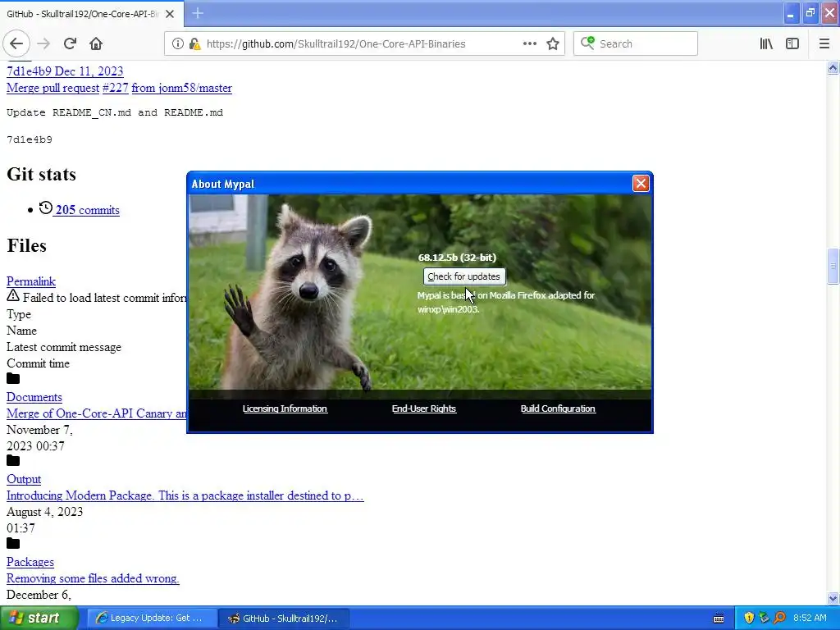Open commit 7d1e4b9 Dec 11, 2023 link
The height and width of the screenshot is (630, 840).
(65, 71)
